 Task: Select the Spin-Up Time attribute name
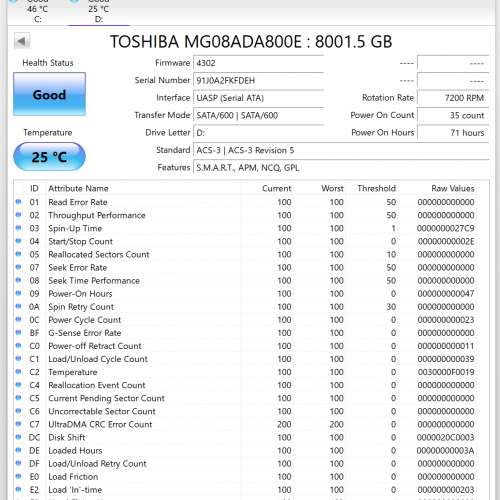75,228
